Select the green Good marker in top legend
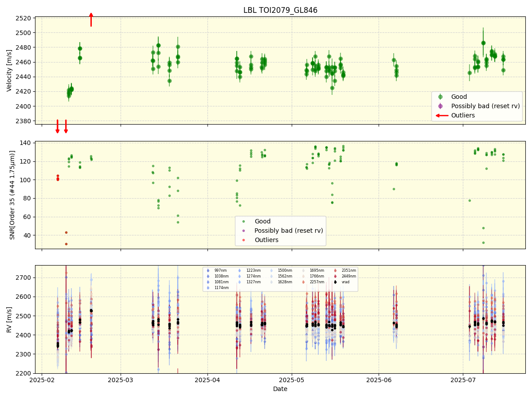This screenshot has height=399, width=532. [440, 97]
